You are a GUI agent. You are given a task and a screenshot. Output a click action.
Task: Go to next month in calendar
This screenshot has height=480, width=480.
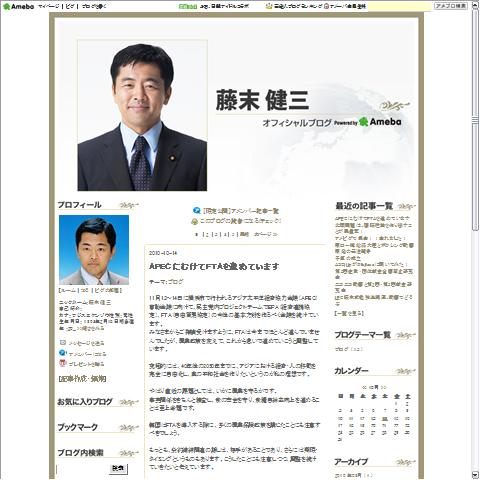pos(384,387)
